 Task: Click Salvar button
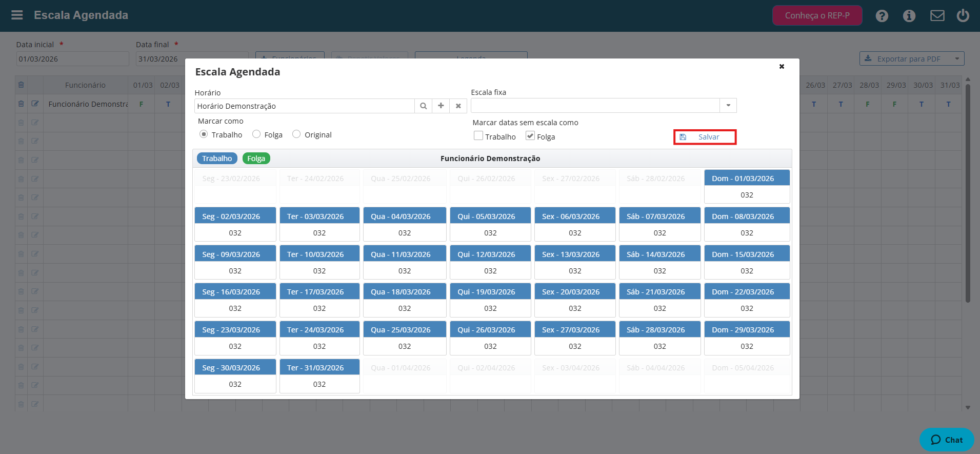(x=705, y=137)
